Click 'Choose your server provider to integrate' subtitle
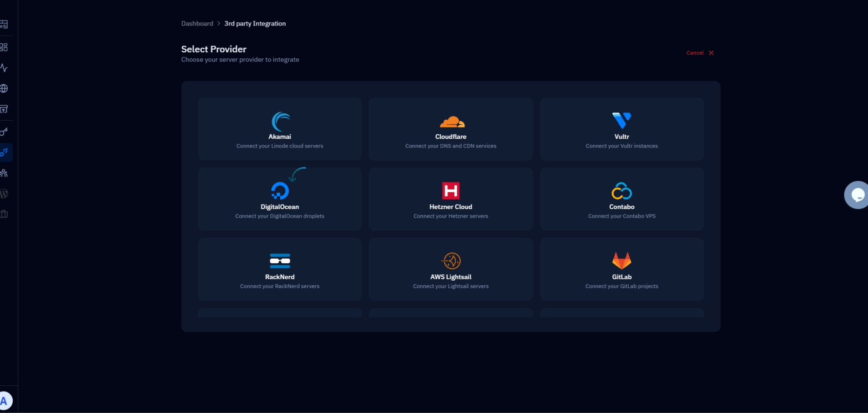Viewport: 868px width, 413px height. [x=240, y=60]
